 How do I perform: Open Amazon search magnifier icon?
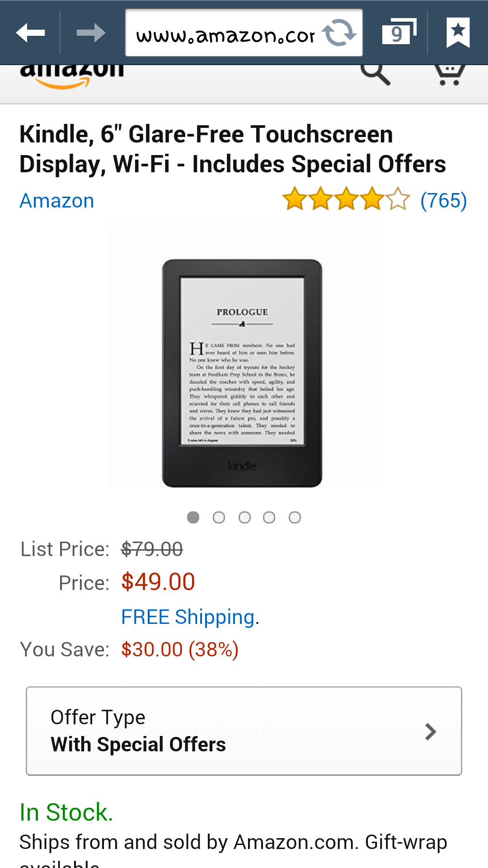tap(375, 74)
